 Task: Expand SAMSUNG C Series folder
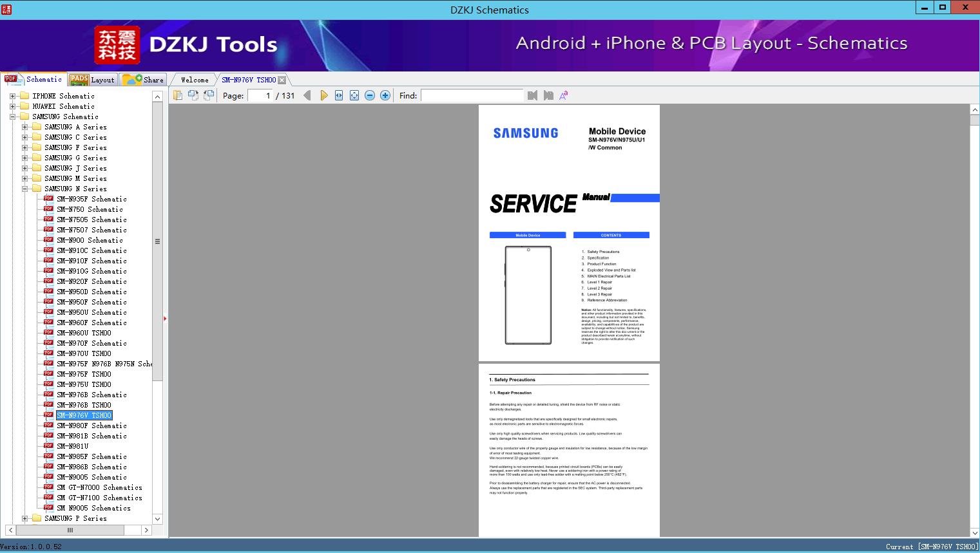(24, 137)
